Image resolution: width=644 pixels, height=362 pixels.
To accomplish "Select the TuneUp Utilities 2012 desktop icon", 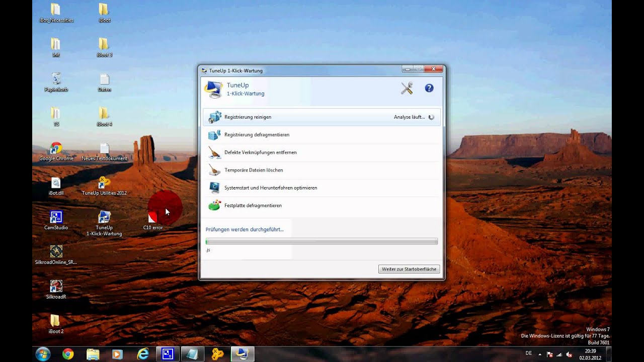I will pos(104,186).
